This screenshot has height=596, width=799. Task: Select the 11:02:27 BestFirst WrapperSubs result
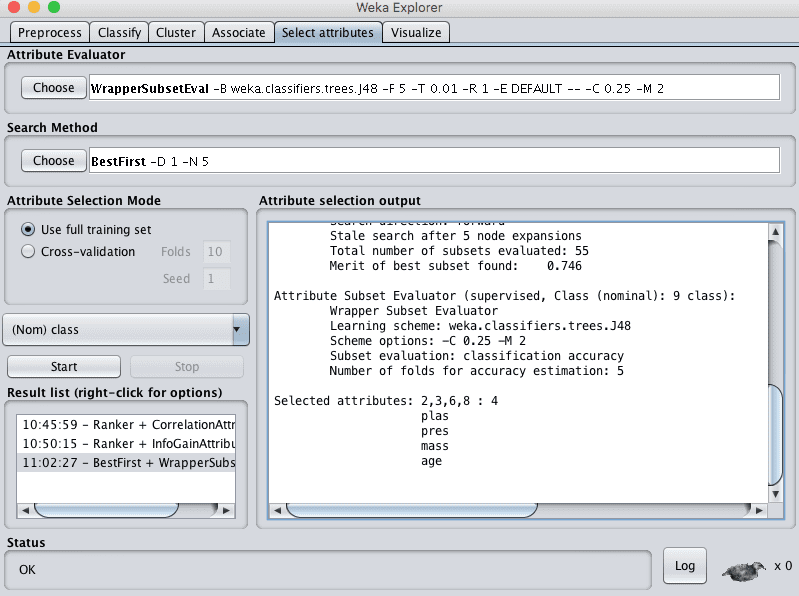click(126, 463)
